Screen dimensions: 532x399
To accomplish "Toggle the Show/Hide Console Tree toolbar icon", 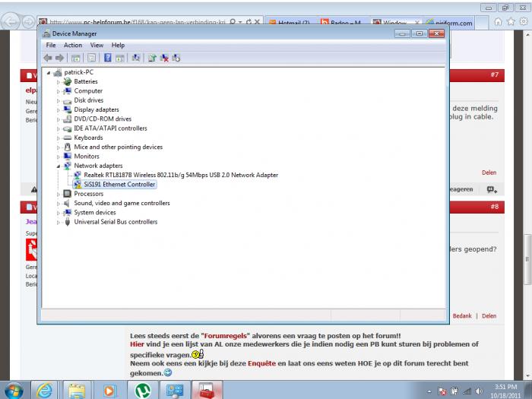I will point(76,58).
